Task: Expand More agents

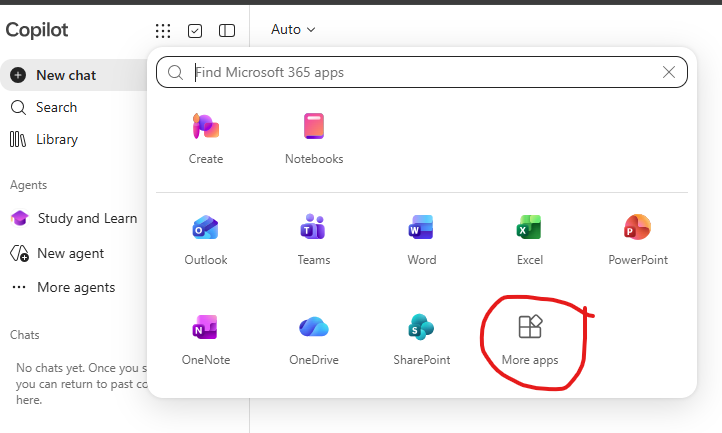Action: (63, 287)
